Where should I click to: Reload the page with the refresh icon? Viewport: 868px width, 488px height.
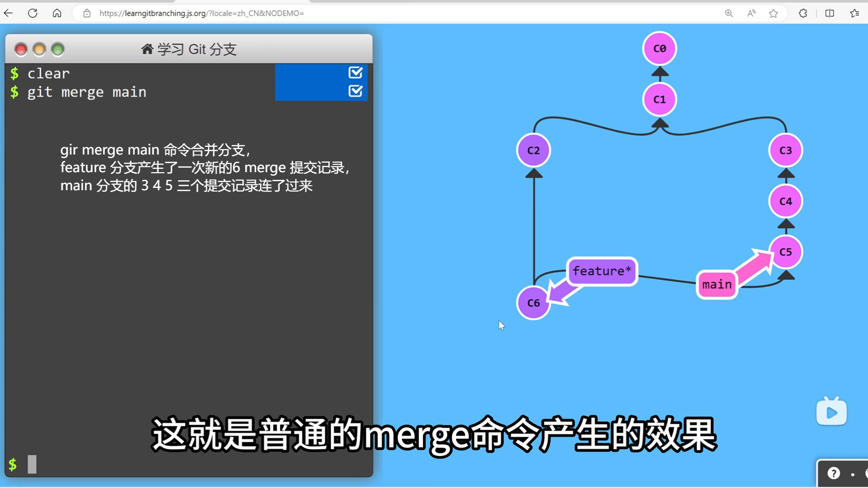tap(33, 13)
